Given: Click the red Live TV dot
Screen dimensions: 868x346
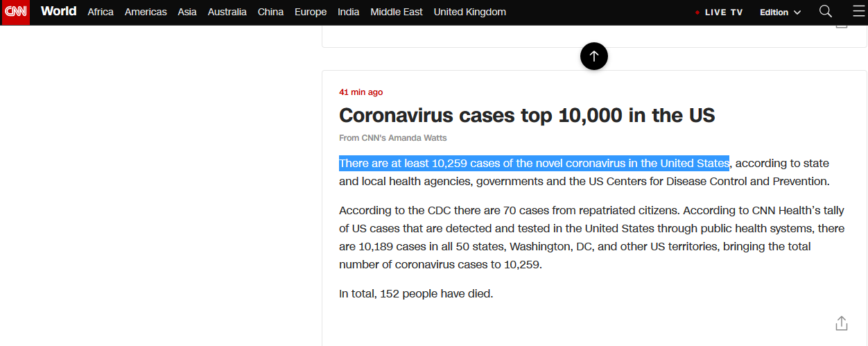Looking at the screenshot, I should [x=697, y=12].
